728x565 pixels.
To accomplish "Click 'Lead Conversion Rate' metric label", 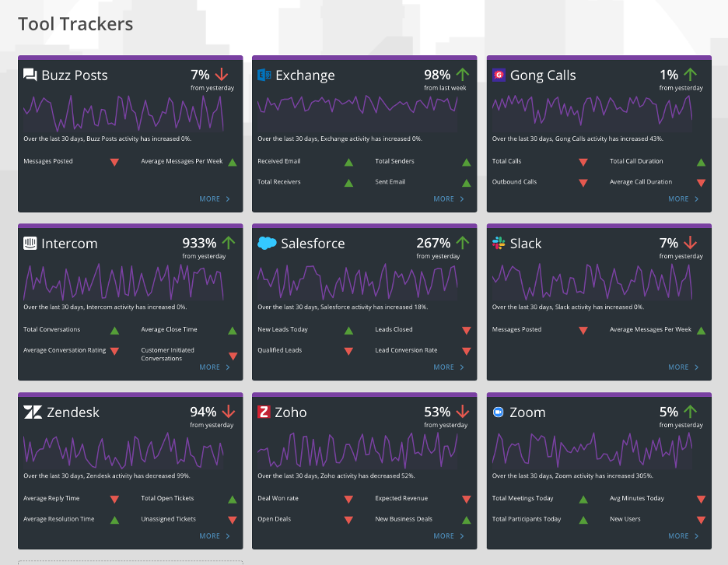I will [406, 350].
